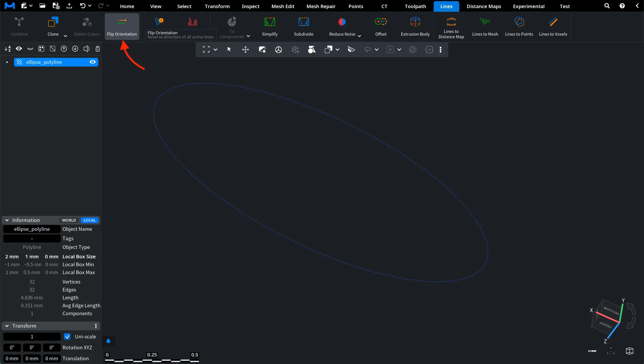
Task: Click the save scene icon
Action: click(x=56, y=6)
